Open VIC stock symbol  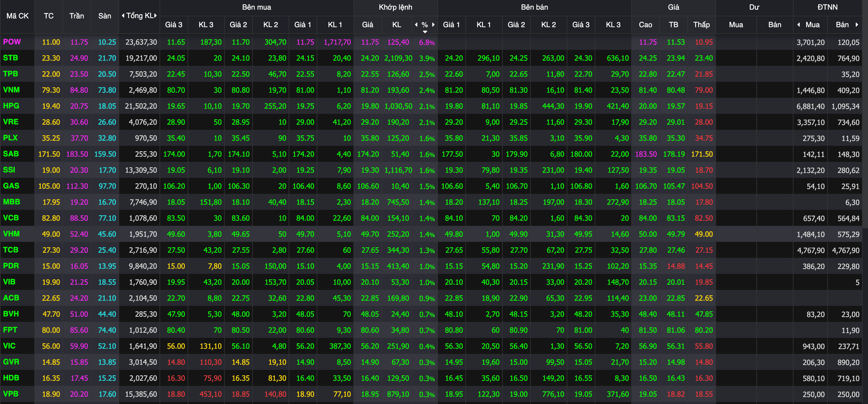tap(9, 346)
